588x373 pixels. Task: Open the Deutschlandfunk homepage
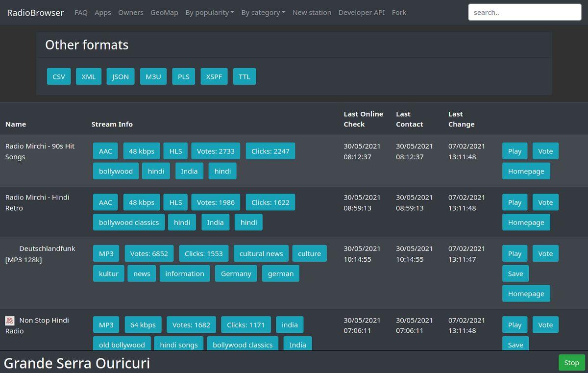[526, 294]
